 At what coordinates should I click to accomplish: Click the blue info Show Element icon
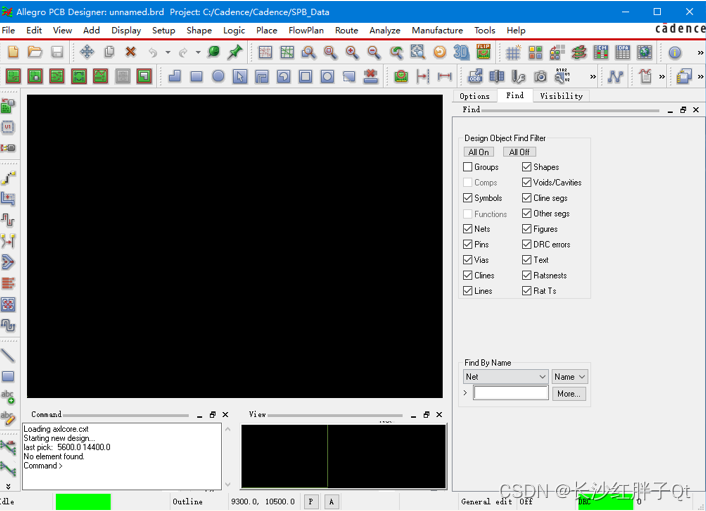674,53
